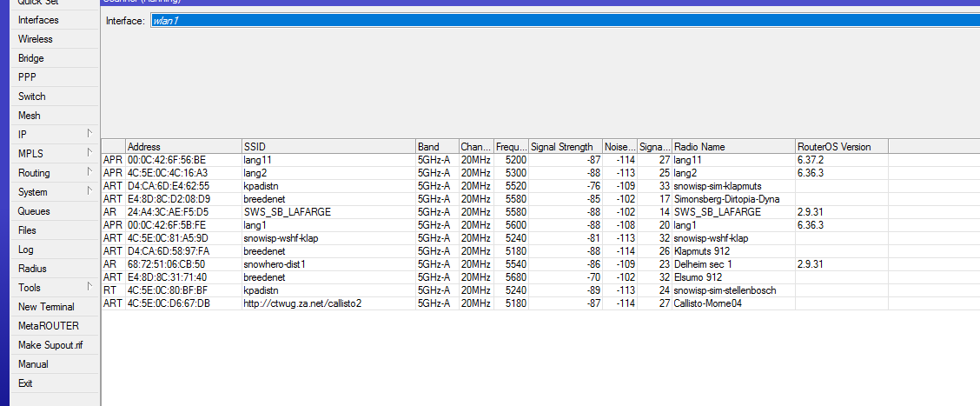Sort by Signal Strength column header
980x406 pixels.
coord(561,147)
